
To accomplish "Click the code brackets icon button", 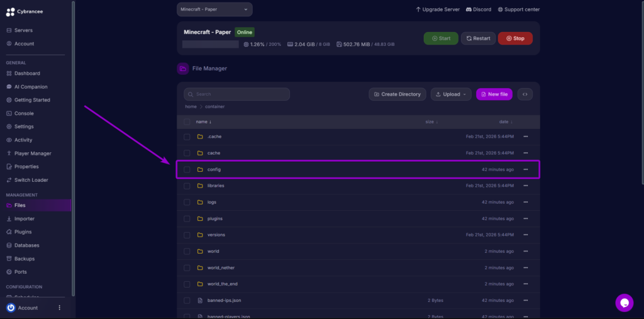I will click(x=525, y=94).
